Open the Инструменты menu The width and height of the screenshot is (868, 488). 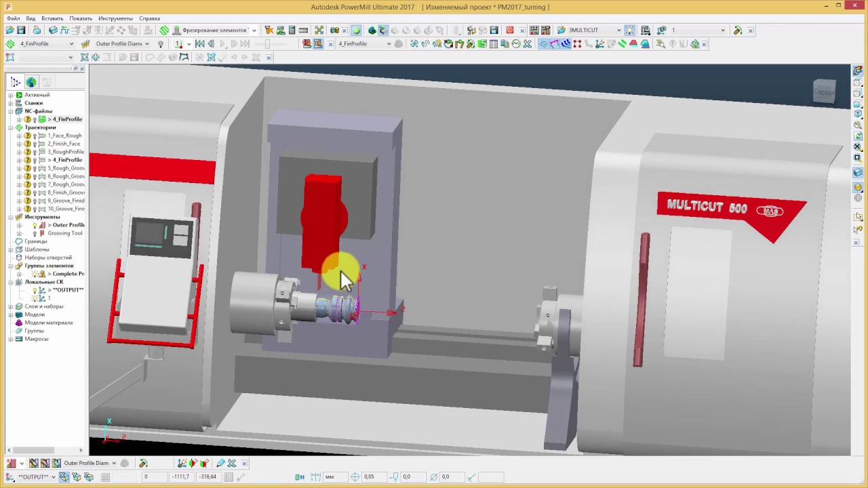pyautogui.click(x=115, y=18)
